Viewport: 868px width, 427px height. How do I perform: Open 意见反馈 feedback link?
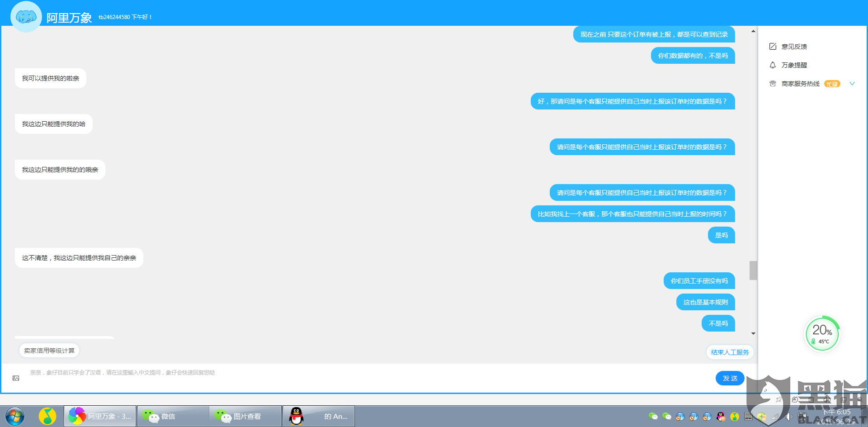(794, 47)
